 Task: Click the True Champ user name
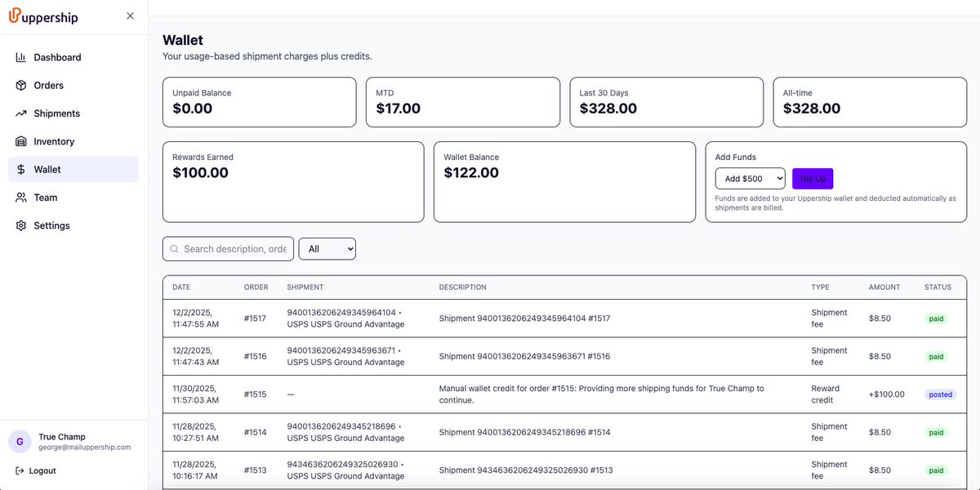point(62,437)
